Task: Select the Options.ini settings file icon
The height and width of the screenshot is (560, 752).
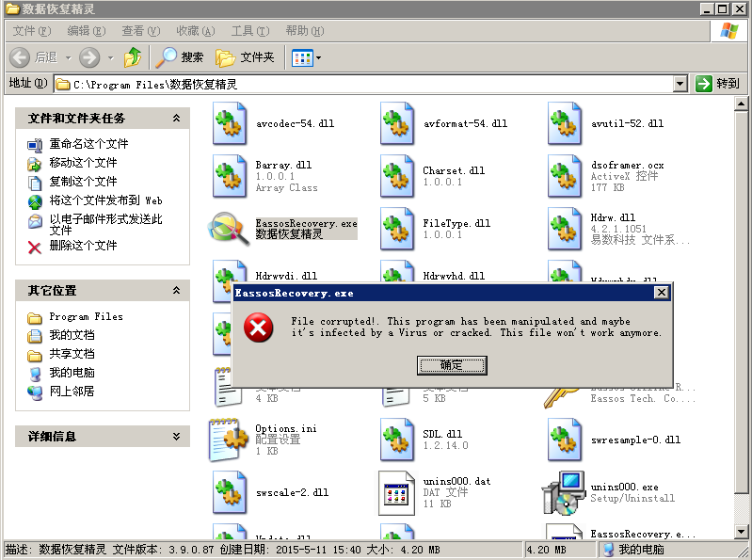Action: [x=229, y=440]
